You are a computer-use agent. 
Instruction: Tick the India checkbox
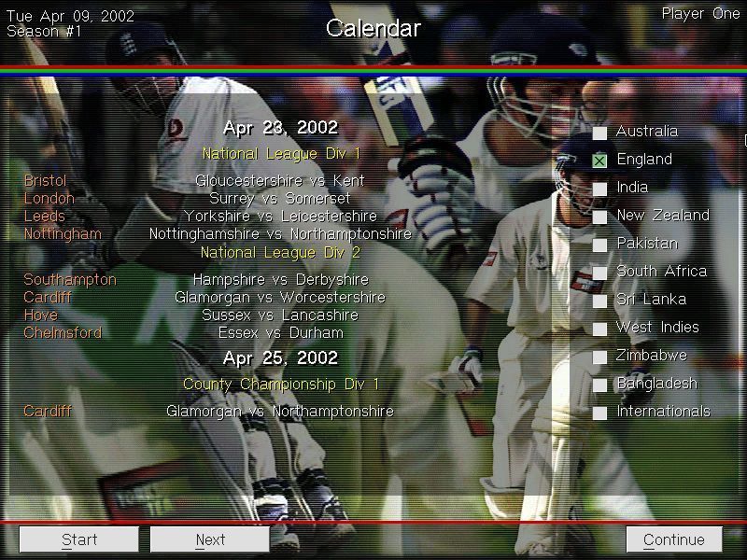click(x=599, y=189)
